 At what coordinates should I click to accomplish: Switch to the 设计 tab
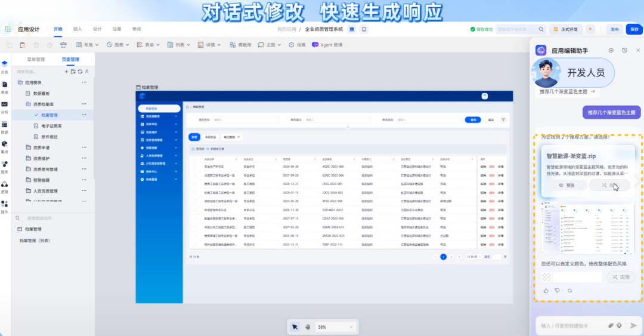[97, 29]
